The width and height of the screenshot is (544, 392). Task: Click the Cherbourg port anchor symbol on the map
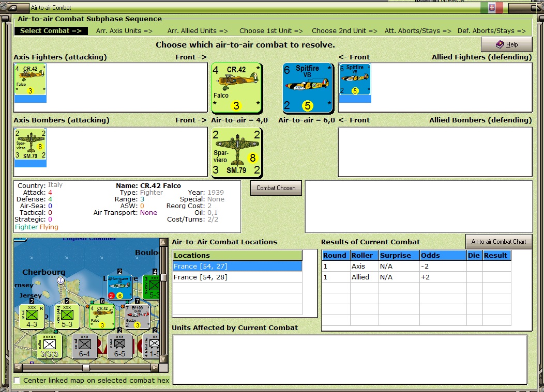point(61,280)
